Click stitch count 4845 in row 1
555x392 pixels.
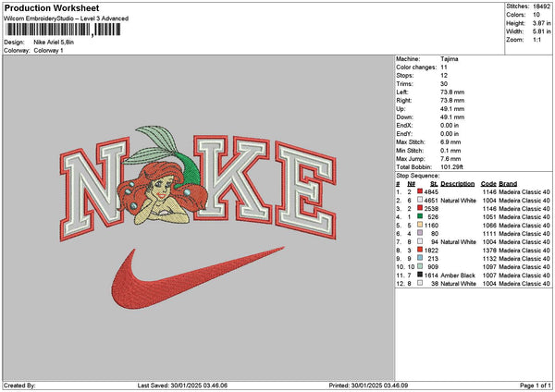tap(431, 192)
